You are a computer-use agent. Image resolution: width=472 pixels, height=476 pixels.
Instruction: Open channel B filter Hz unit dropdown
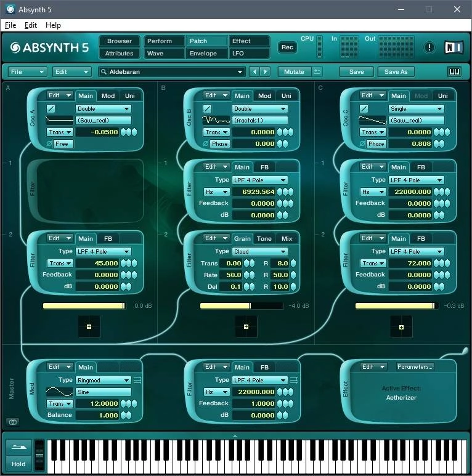pos(216,192)
